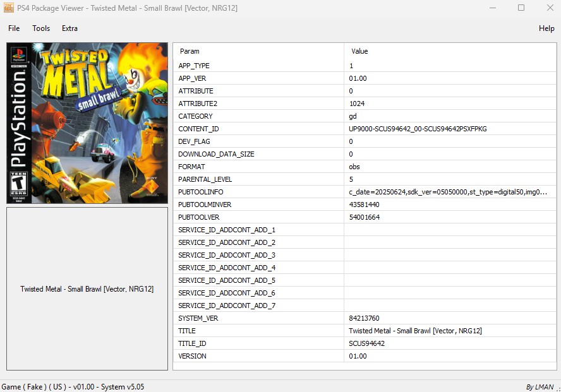
Task: Select the PUBTOOLMINVER parameter name
Action: click(205, 205)
